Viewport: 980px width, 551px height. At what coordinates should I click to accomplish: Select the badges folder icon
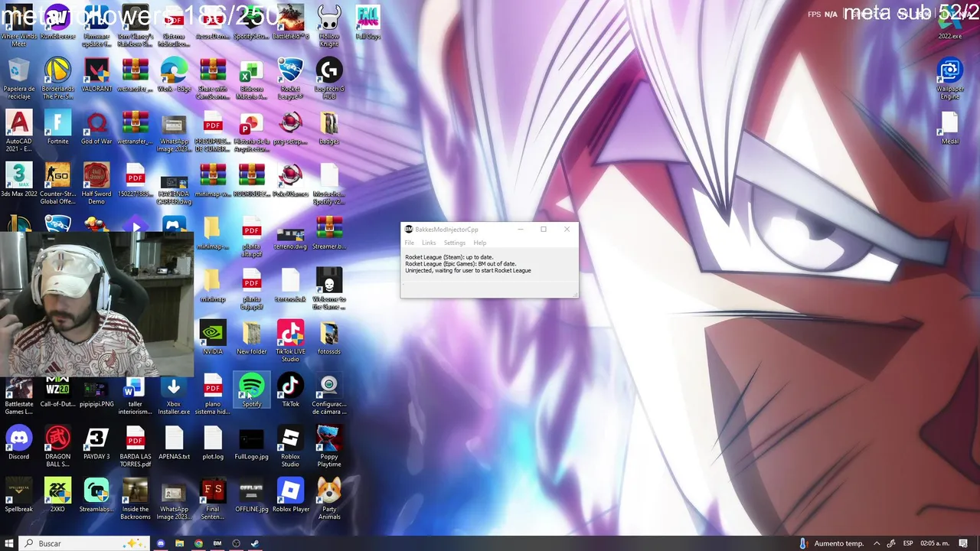tap(329, 127)
